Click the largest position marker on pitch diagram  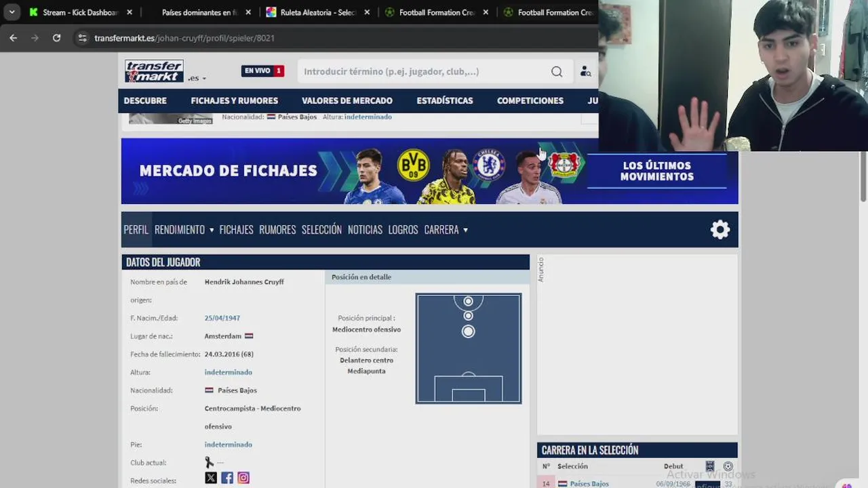tap(468, 331)
